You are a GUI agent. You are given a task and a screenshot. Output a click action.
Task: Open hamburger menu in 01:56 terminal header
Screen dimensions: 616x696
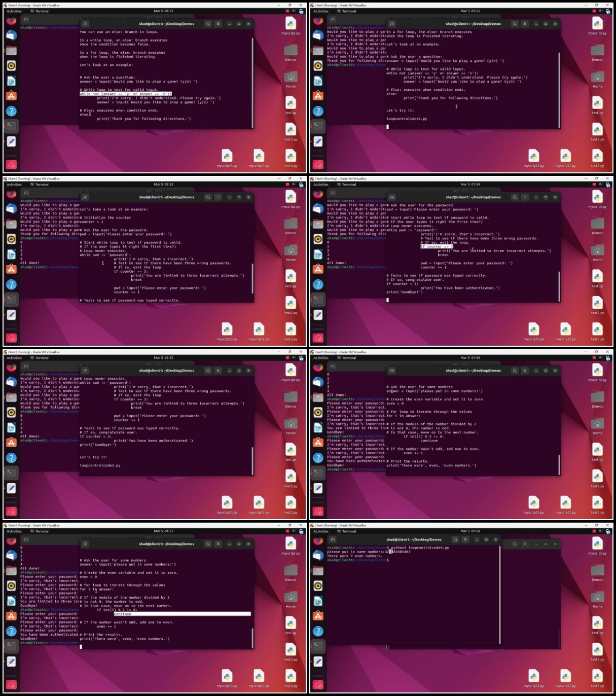tap(525, 371)
